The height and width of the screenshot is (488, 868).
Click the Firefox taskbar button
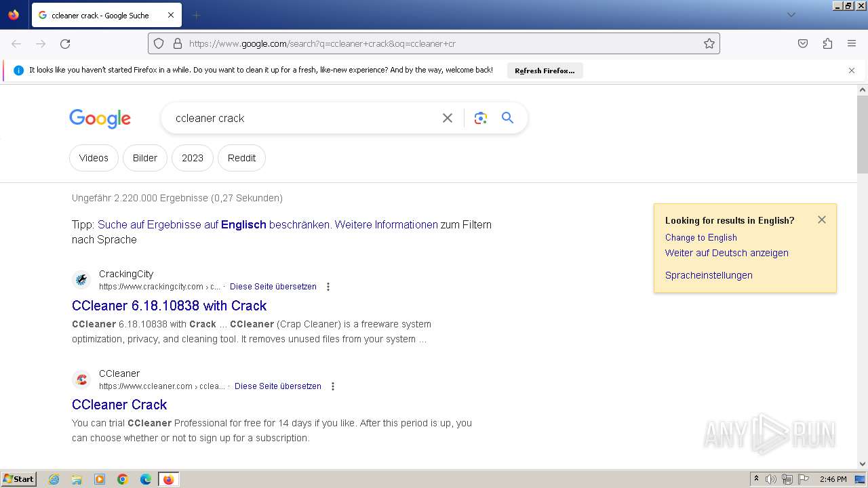[168, 479]
